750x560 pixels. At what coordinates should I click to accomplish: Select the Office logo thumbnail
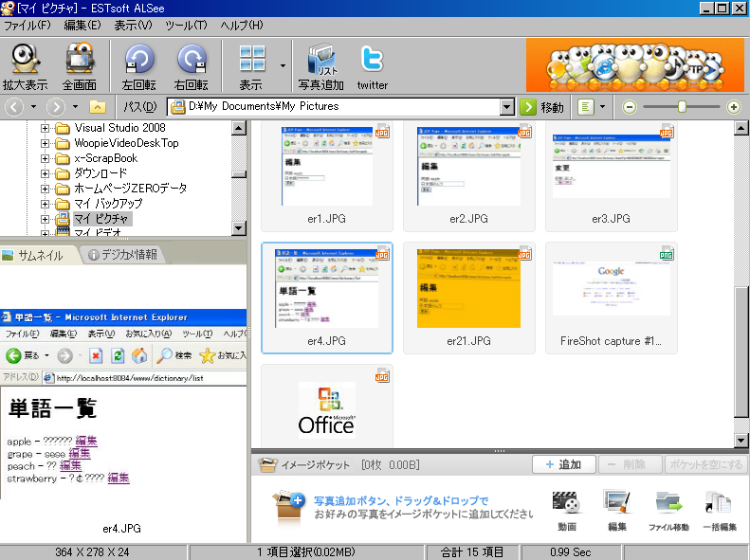click(327, 406)
